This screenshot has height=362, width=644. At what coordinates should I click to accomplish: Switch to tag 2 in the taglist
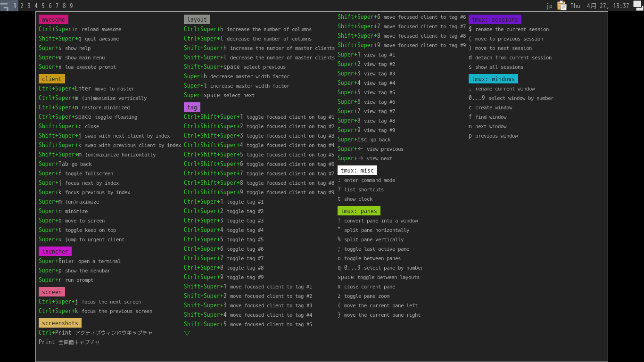click(22, 6)
